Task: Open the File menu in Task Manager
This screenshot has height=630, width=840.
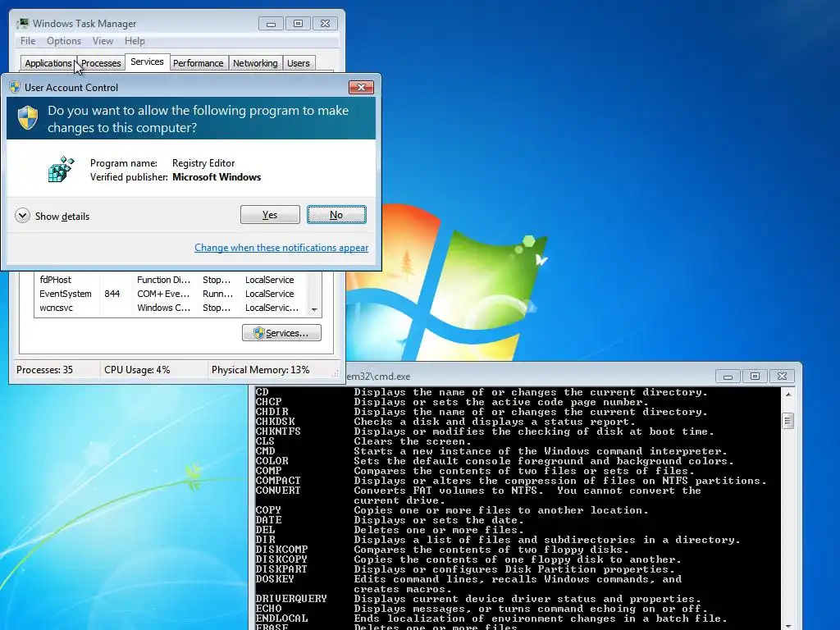Action: click(x=28, y=41)
